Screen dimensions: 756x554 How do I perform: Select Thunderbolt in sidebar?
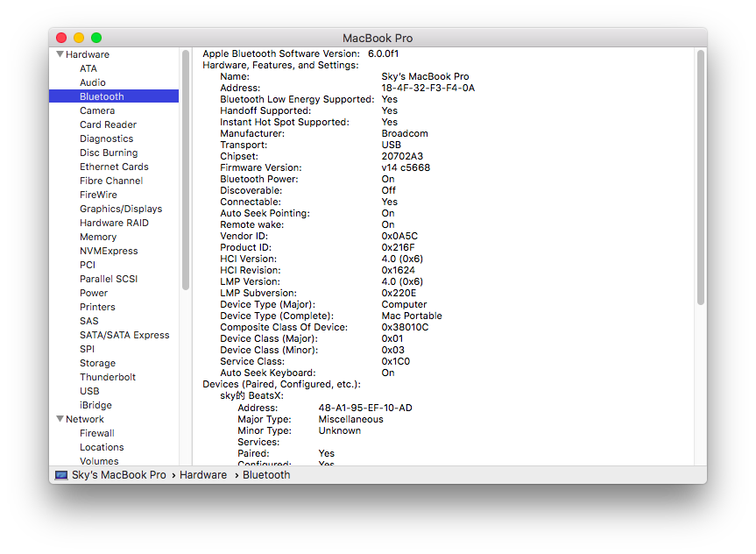pyautogui.click(x=108, y=376)
